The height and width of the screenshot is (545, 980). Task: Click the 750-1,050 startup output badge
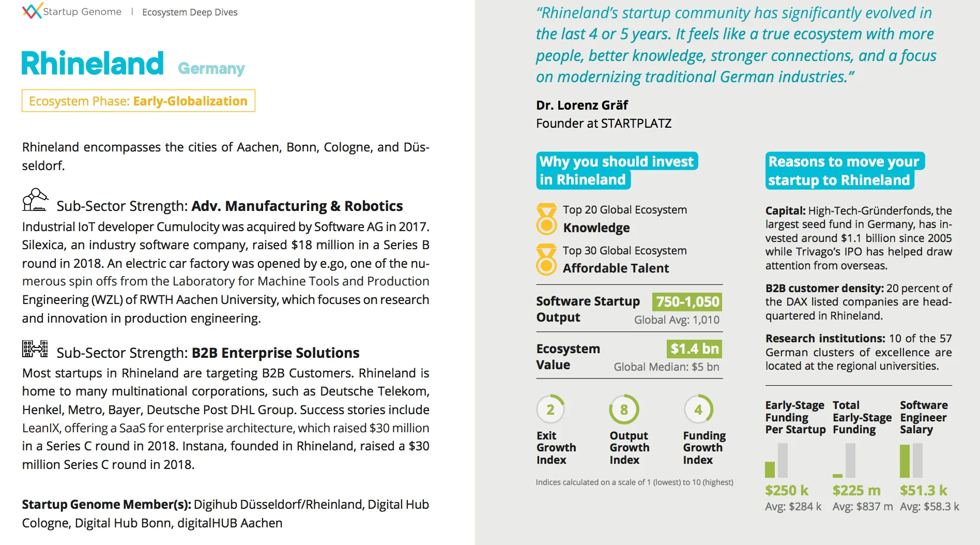pos(687,301)
